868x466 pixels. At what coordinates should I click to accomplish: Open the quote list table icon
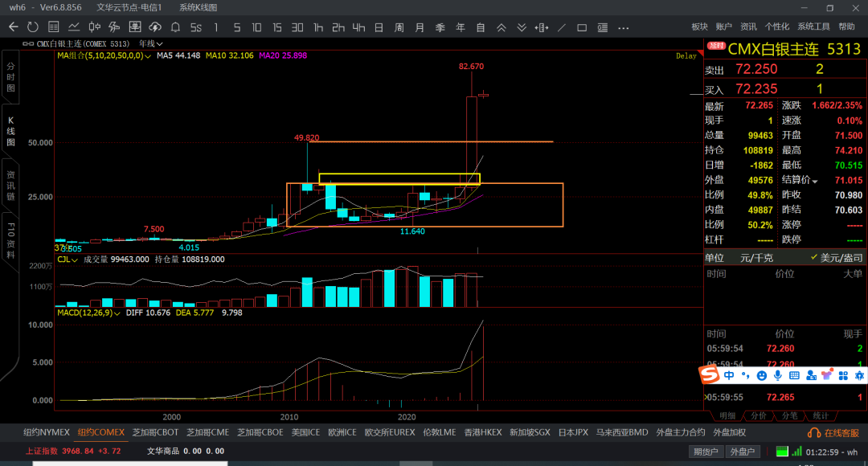pos(54,27)
